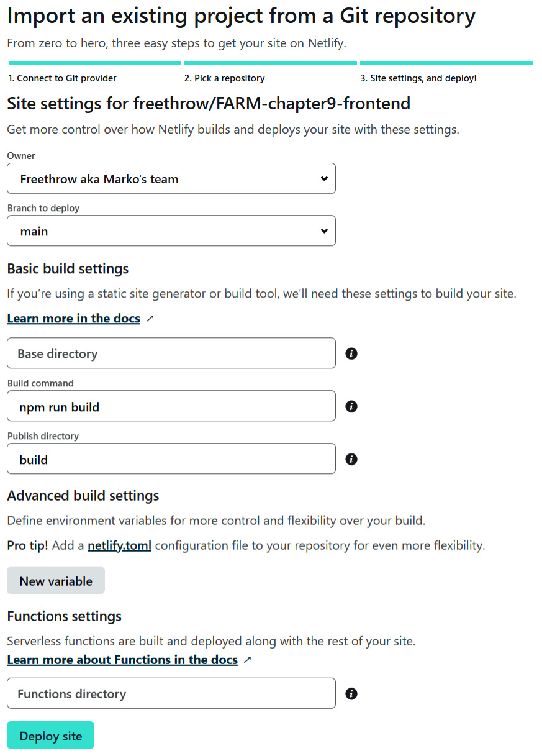The height and width of the screenshot is (756, 542).
Task: Click the teal progress bar above step 3
Action: click(x=446, y=63)
